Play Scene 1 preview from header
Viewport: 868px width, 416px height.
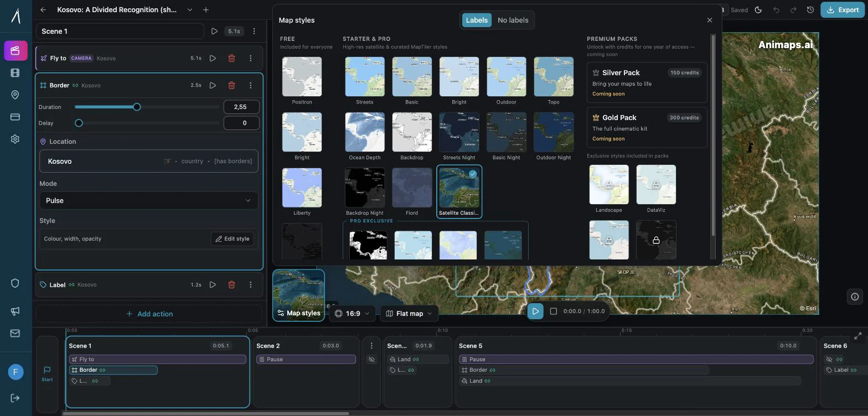coord(214,31)
